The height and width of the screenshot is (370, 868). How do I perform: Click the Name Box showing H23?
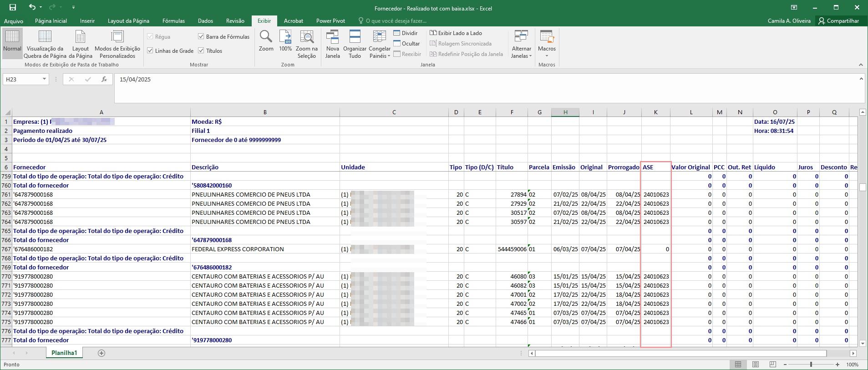point(21,79)
